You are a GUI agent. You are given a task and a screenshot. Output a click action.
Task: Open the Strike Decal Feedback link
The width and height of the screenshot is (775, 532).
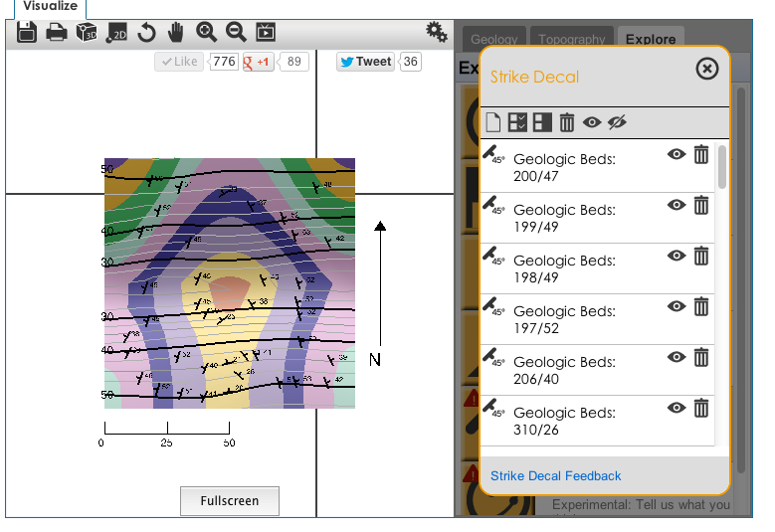(x=555, y=476)
